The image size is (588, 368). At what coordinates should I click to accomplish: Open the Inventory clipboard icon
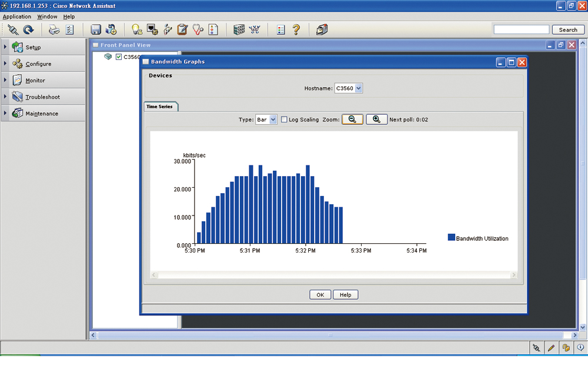[x=183, y=29]
